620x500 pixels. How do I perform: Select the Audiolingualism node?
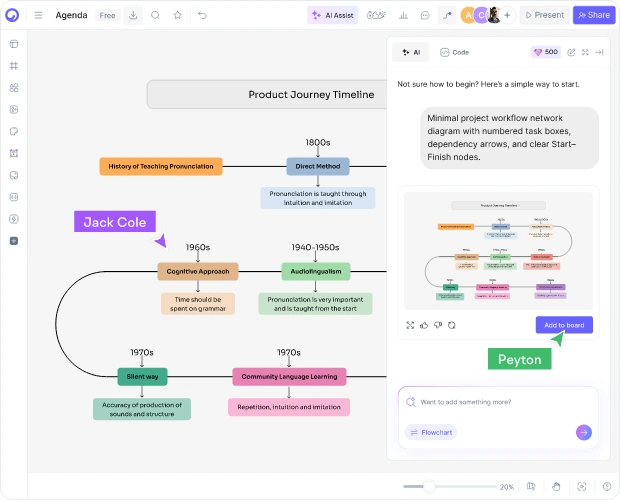coord(316,272)
